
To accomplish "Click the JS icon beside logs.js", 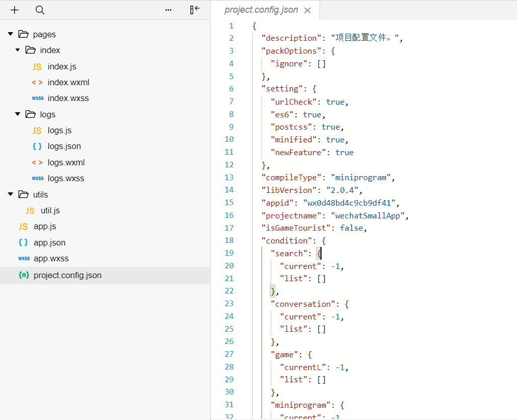I will point(37,131).
